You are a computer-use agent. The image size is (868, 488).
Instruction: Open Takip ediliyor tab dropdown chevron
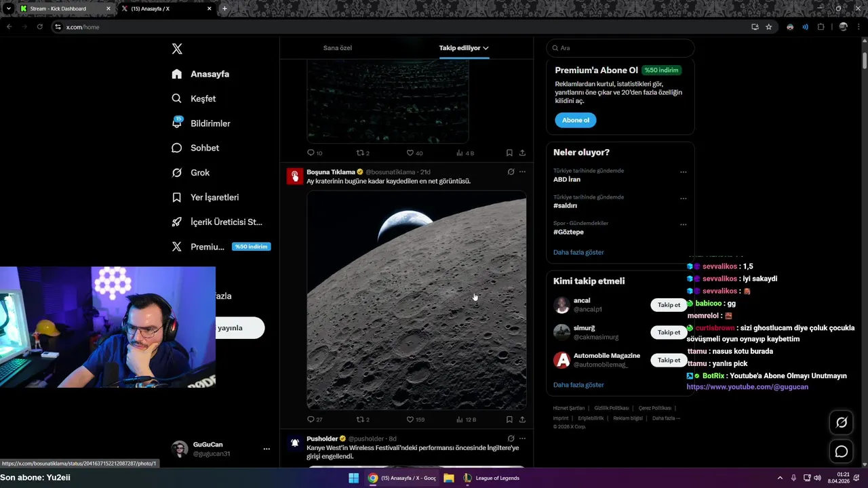coord(486,48)
